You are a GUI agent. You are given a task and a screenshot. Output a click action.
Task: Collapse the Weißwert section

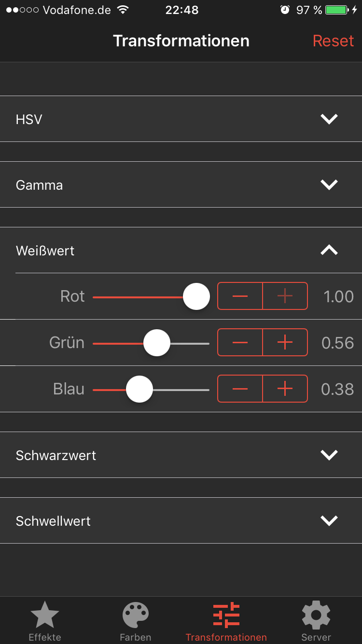329,250
